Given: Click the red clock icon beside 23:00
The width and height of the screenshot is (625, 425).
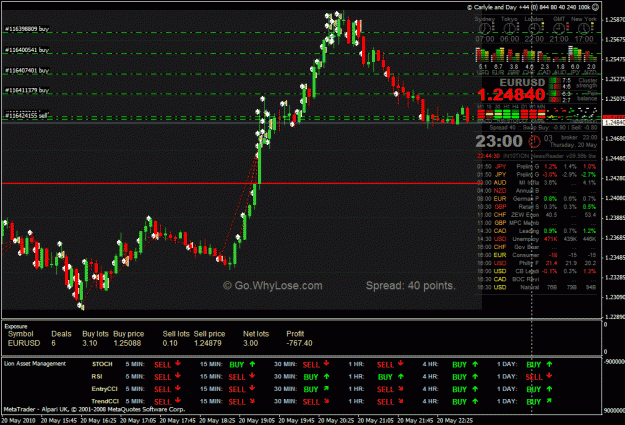Looking at the screenshot, I should (534, 141).
